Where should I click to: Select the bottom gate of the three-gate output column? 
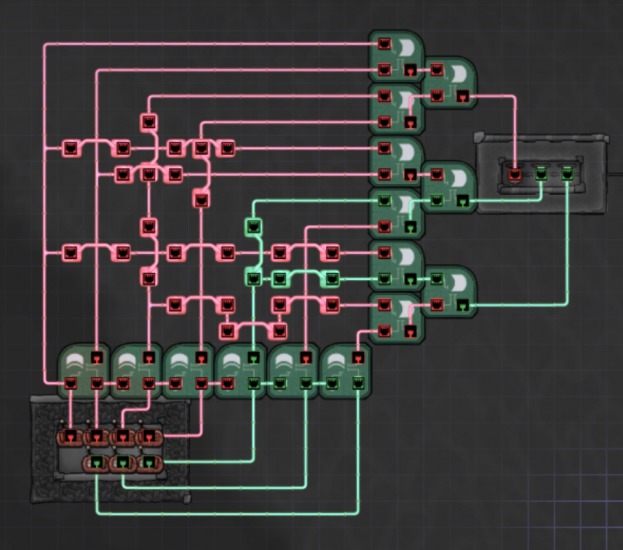(x=449, y=292)
